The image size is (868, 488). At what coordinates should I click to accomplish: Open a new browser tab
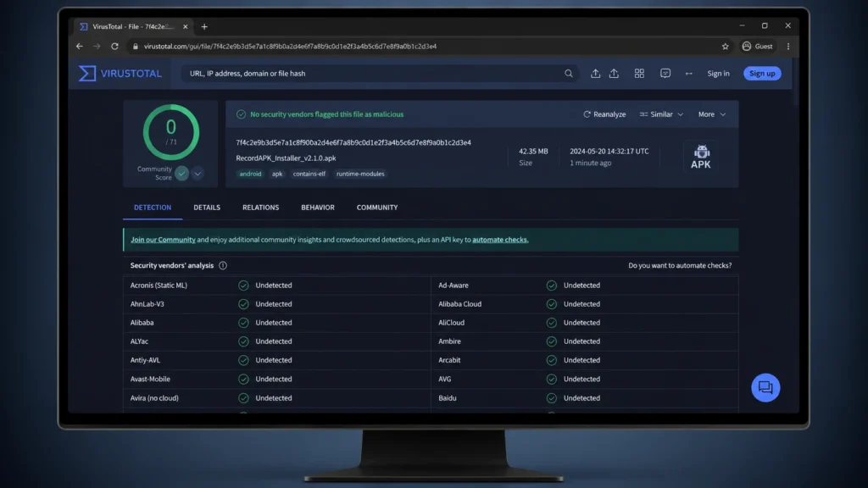click(204, 26)
